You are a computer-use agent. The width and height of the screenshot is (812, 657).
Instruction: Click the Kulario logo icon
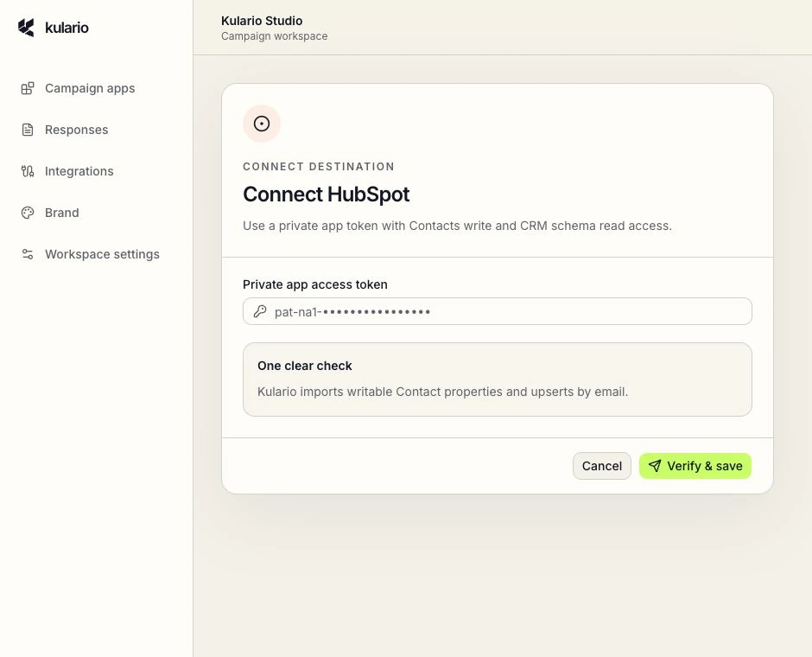(26, 28)
